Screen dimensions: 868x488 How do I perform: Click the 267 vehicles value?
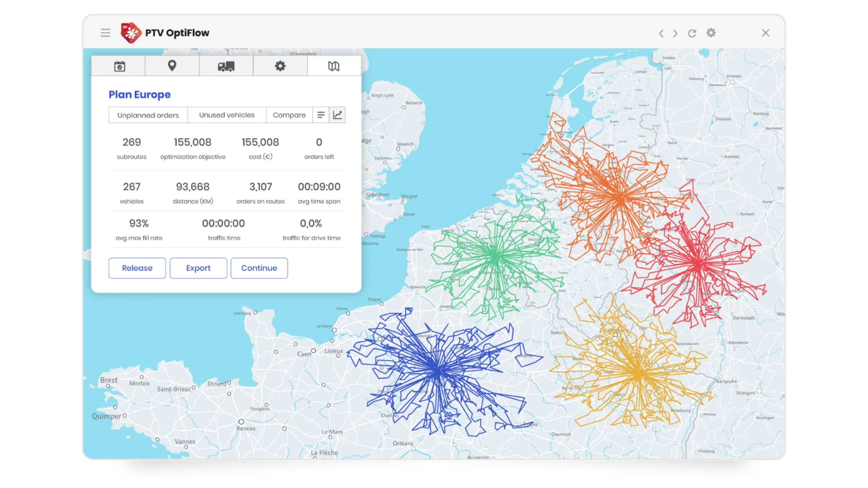tap(132, 186)
